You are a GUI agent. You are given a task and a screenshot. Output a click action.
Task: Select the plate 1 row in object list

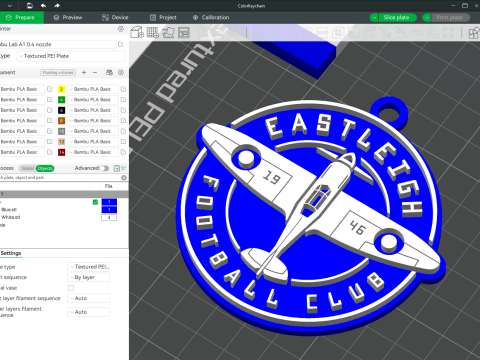coord(64,194)
